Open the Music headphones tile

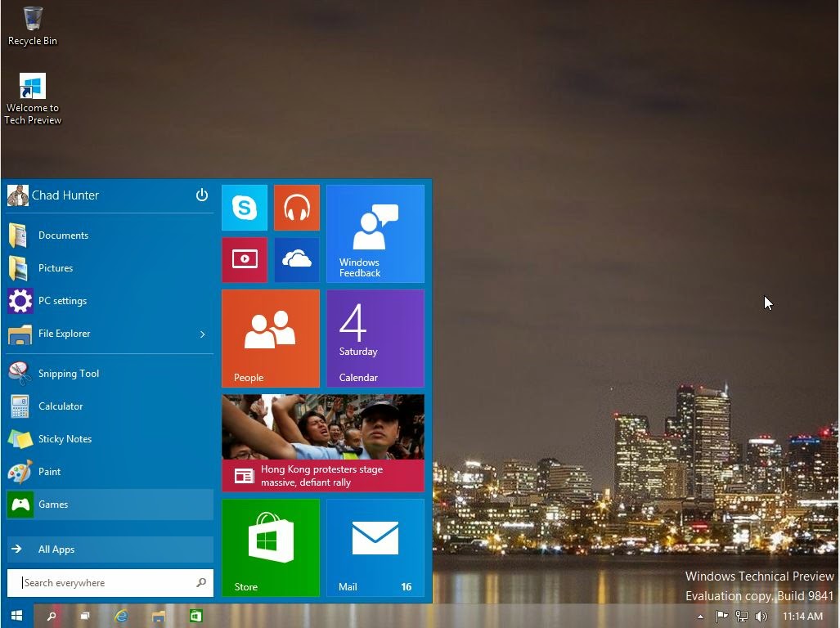click(297, 208)
